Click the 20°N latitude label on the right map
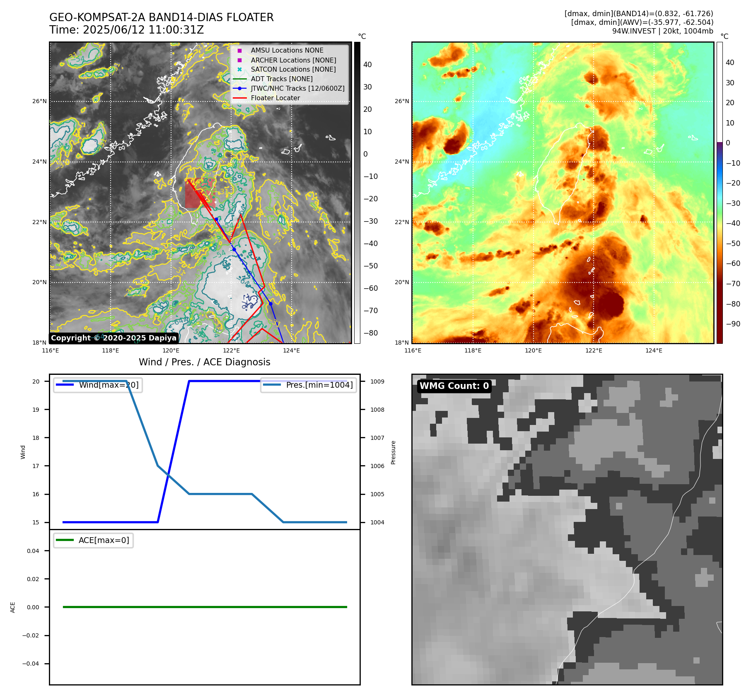This screenshot has height=700, width=751. 402,282
